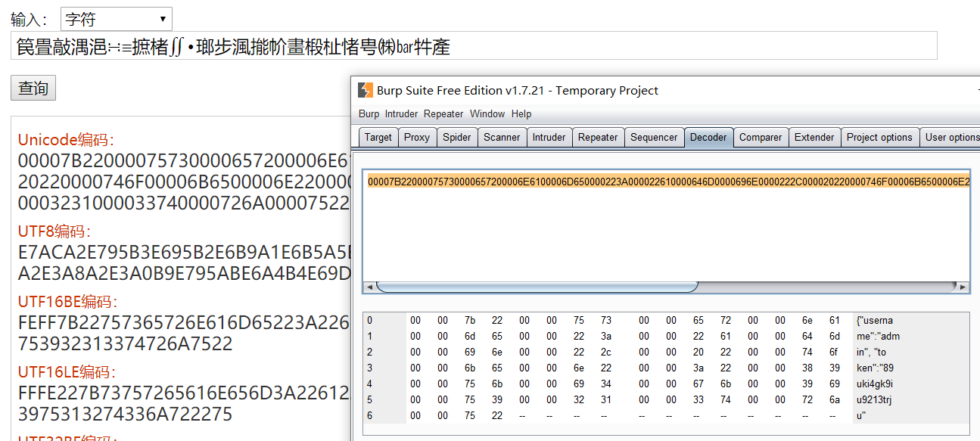Open the Help menu
The height and width of the screenshot is (441, 980).
(521, 114)
